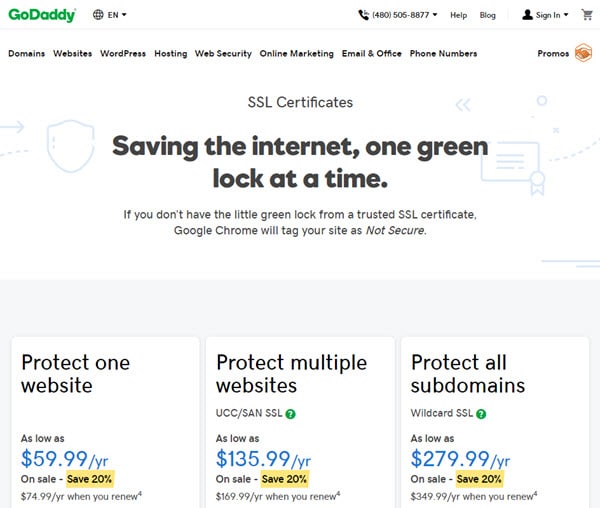Open the shopping cart icon
The height and width of the screenshot is (508, 600).
pyautogui.click(x=587, y=15)
